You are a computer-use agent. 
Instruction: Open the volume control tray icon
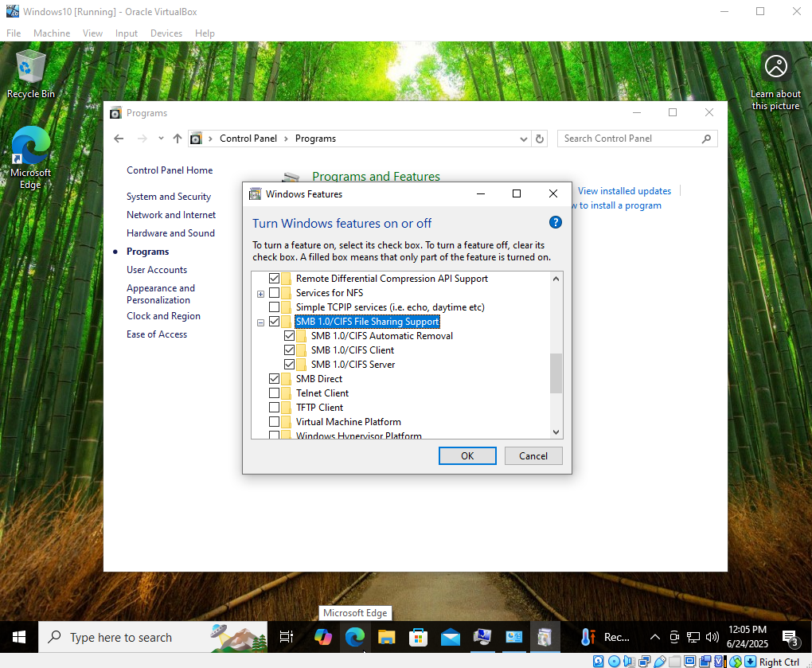(x=712, y=637)
